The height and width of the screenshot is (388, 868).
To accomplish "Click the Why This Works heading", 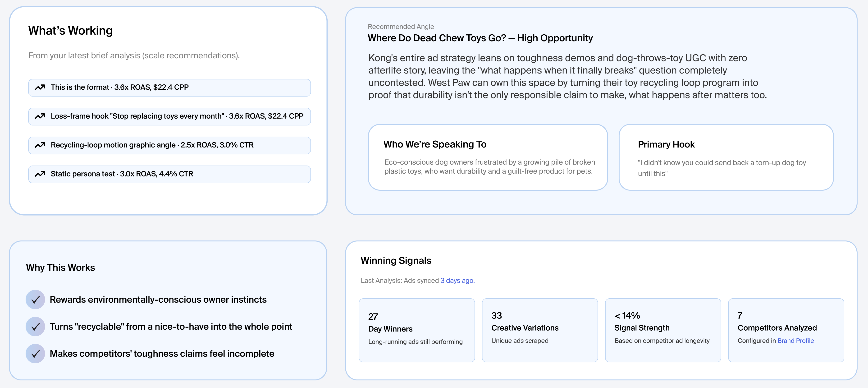I will [61, 268].
